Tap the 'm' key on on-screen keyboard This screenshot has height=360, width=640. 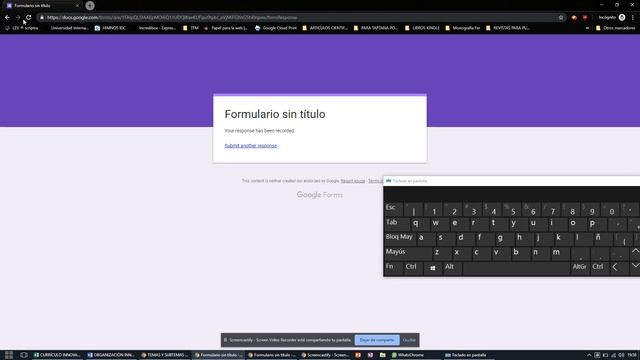point(560,253)
